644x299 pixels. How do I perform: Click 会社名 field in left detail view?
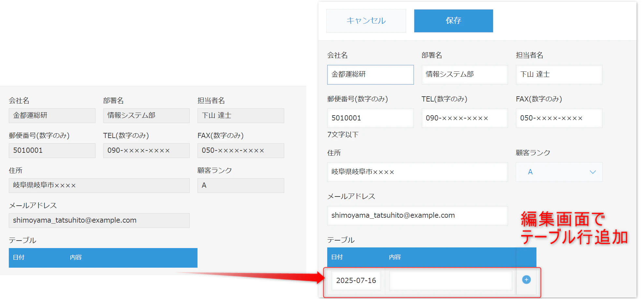52,116
